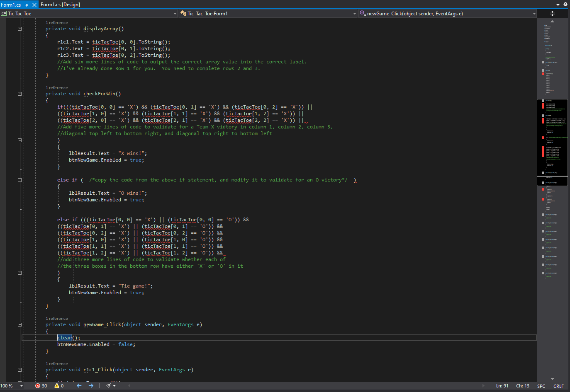Click the horizontal scrollbar right arrow
The image size is (570, 392).
[x=483, y=386]
